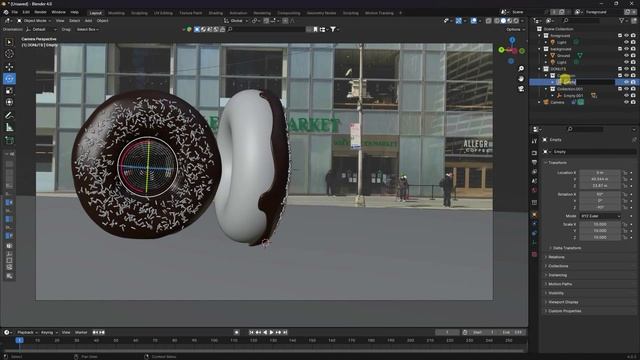The image size is (640, 360).
Task: Toggle camera view icon in viewport
Action: [521, 89]
